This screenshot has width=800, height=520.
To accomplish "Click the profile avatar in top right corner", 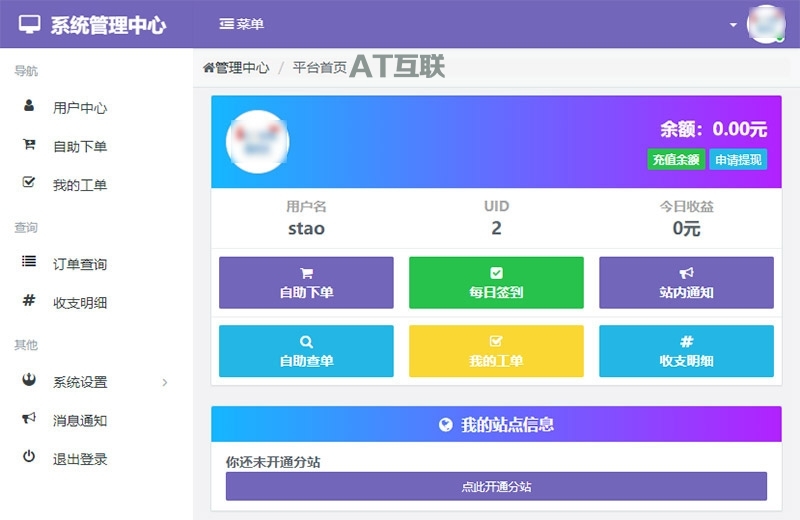I will (766, 24).
